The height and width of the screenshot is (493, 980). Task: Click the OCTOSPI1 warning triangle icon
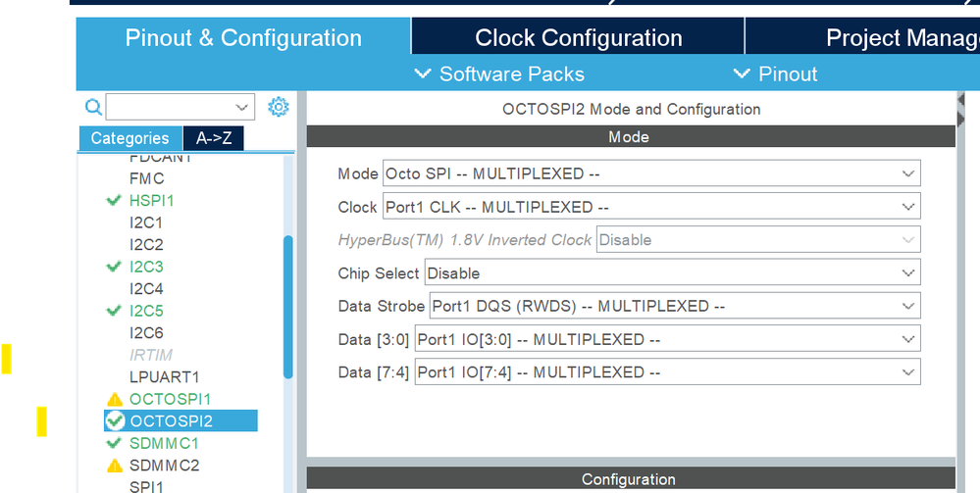[x=115, y=399]
